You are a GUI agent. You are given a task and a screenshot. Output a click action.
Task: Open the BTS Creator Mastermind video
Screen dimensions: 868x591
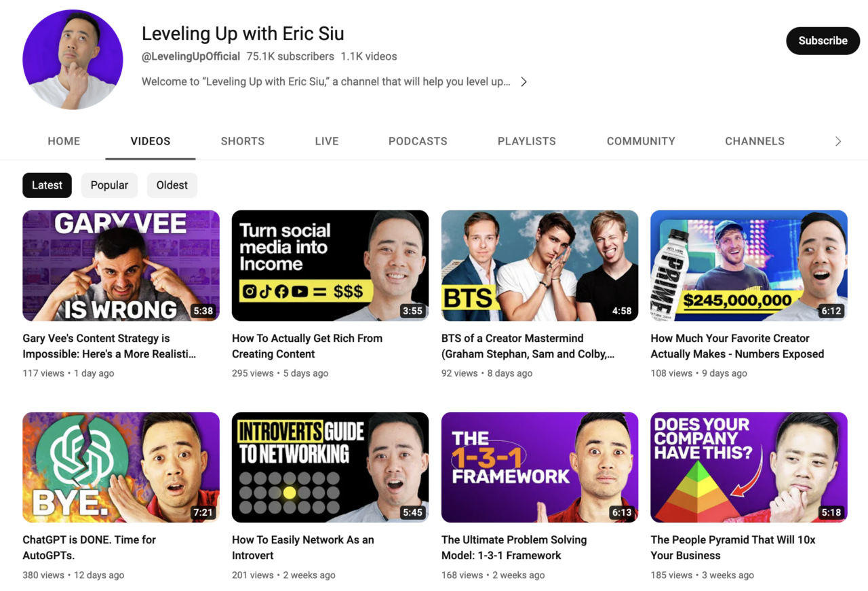click(540, 265)
